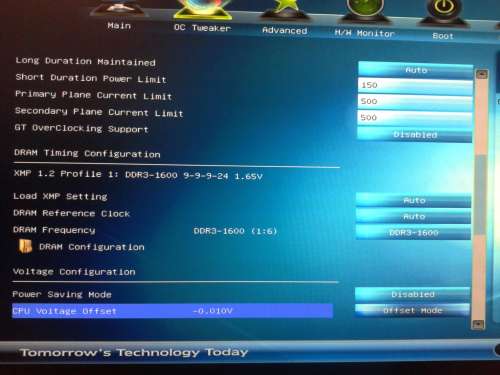Click the Main tab icon
The image size is (500, 375).
[118, 7]
